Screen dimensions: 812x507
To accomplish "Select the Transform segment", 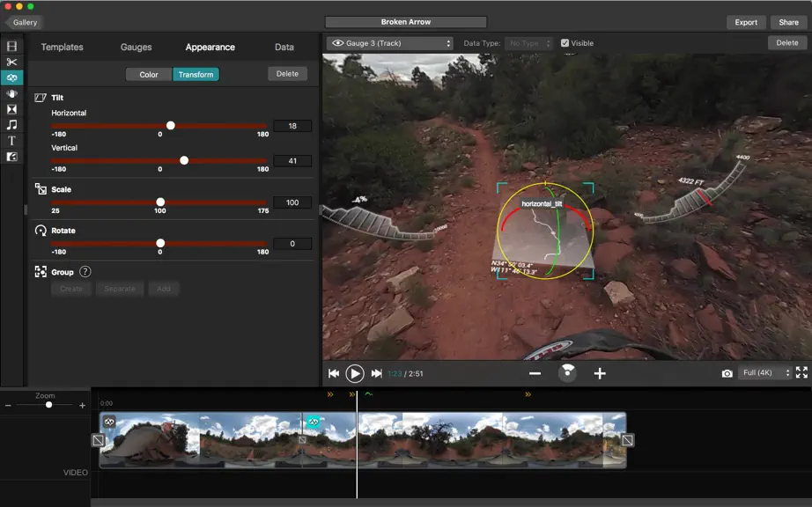I will tap(196, 75).
